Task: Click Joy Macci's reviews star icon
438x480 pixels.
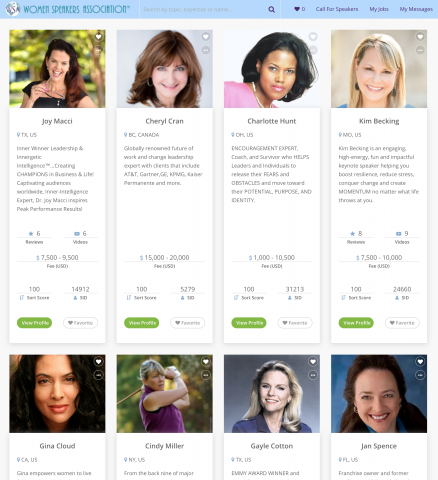Action: tap(31, 234)
